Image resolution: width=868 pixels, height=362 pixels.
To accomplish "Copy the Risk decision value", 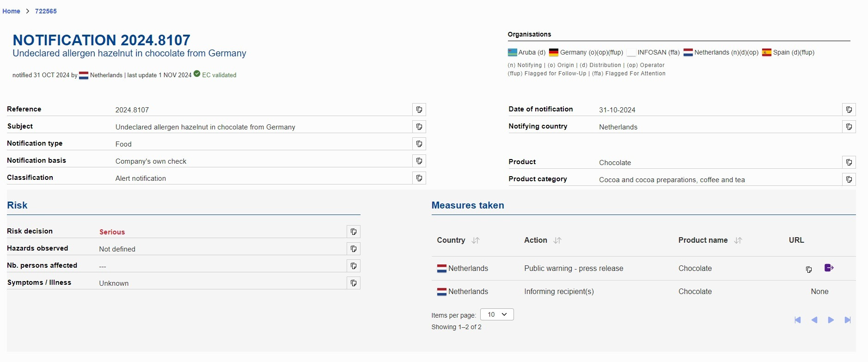I will (x=354, y=232).
